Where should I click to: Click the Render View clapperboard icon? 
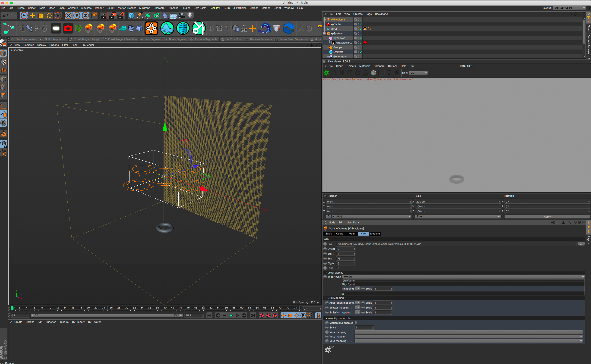[x=104, y=16]
